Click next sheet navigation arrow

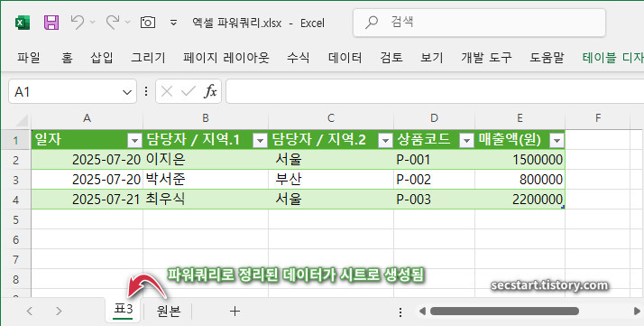pos(59,312)
